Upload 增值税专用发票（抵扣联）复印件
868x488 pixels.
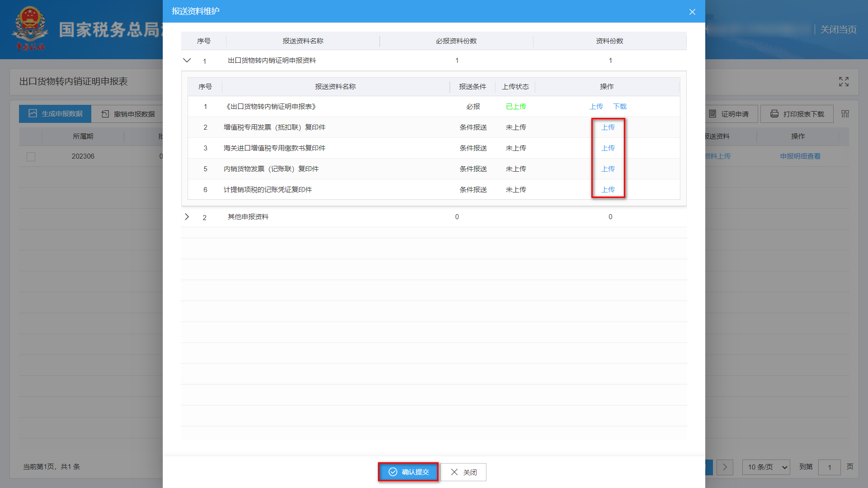coord(608,127)
